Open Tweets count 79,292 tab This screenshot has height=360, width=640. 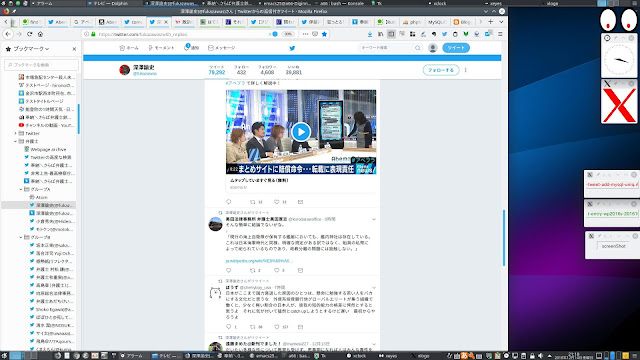(x=216, y=70)
